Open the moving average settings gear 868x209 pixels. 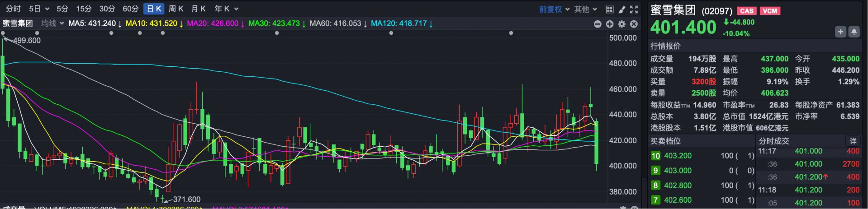point(622,24)
